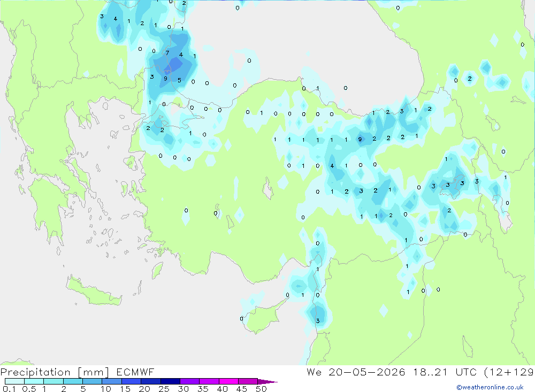The width and height of the screenshot is (535, 392).
Task: Click the 'ECMWF' model label
Action: [135, 372]
